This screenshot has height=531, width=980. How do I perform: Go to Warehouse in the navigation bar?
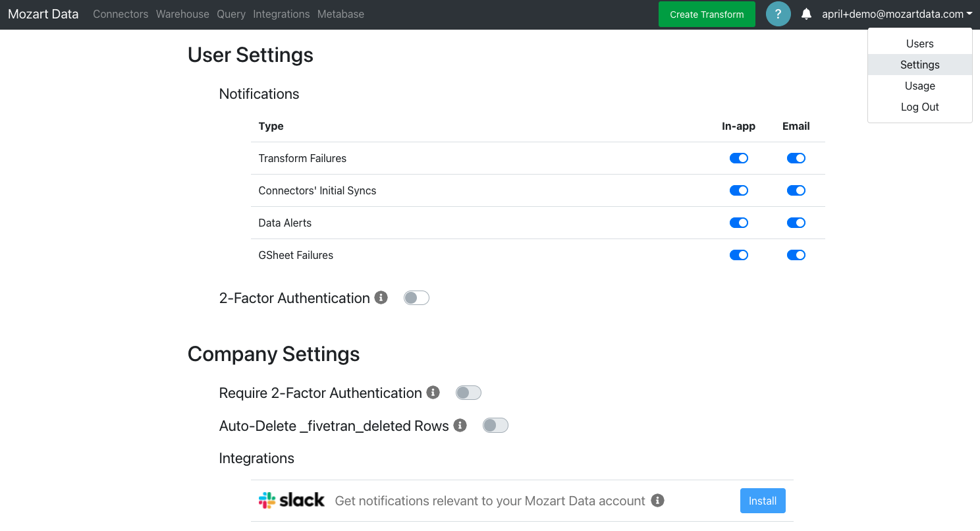182,14
